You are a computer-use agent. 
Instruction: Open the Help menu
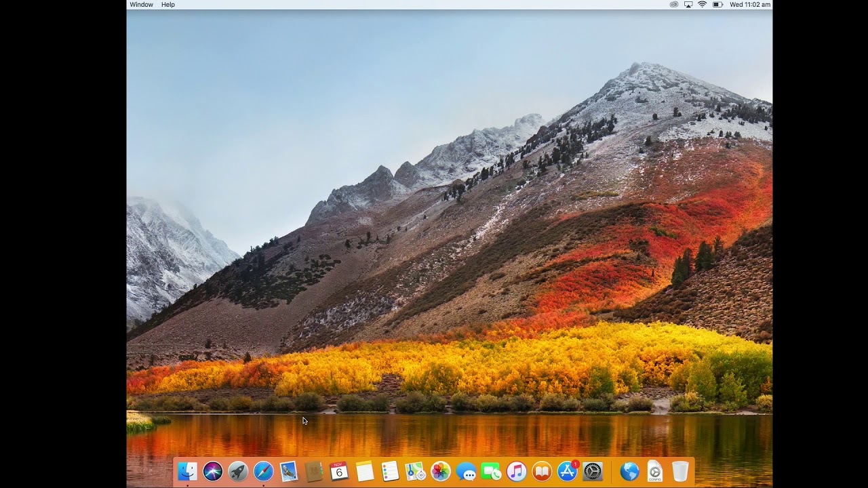pyautogui.click(x=168, y=5)
